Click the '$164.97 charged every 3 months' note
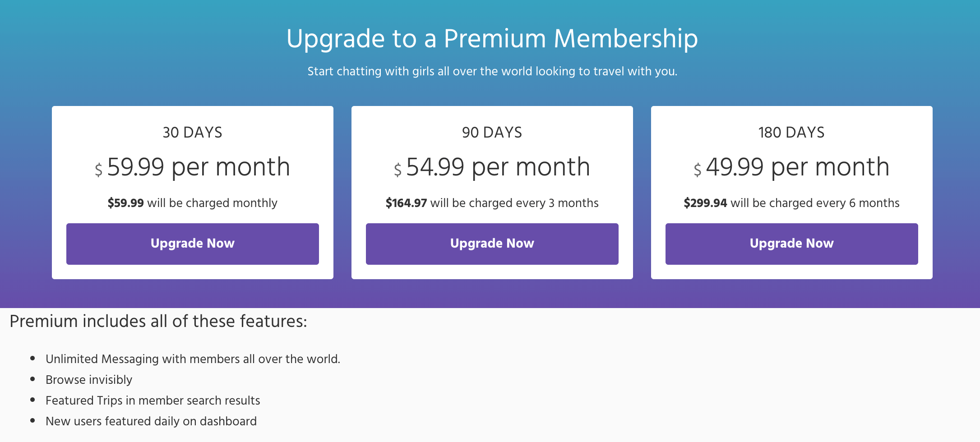 point(492,203)
